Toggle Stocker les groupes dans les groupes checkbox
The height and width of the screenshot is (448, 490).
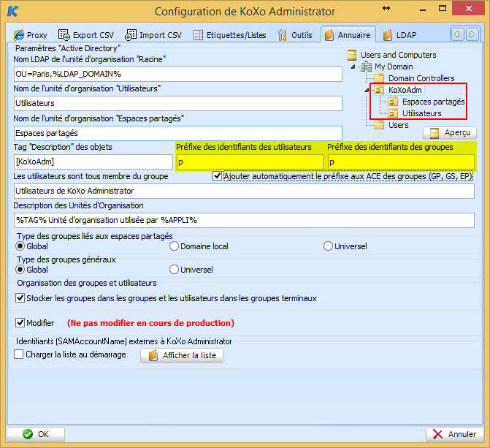click(20, 298)
